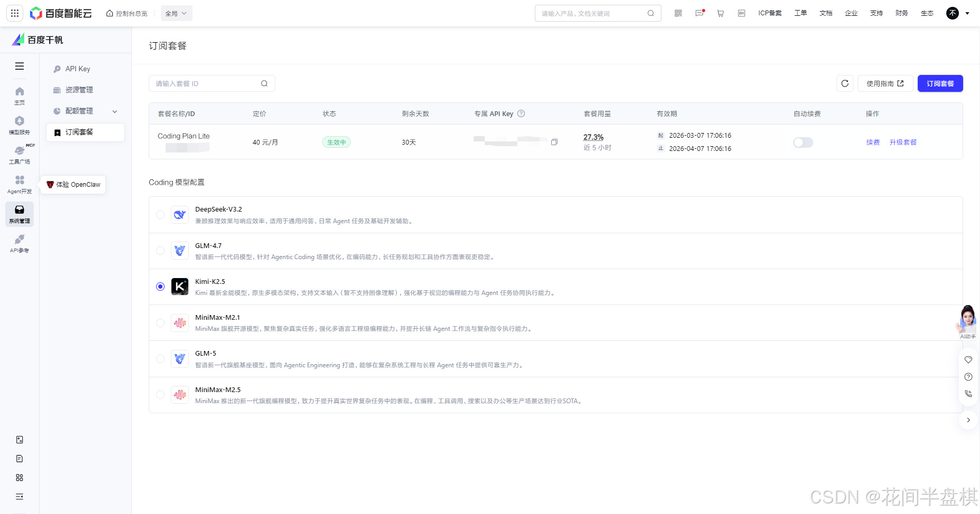Expand the right-edge floating panel arrow

pos(968,420)
